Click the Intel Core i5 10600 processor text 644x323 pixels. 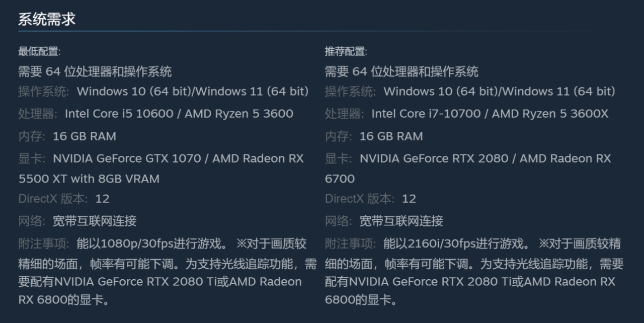click(x=119, y=114)
